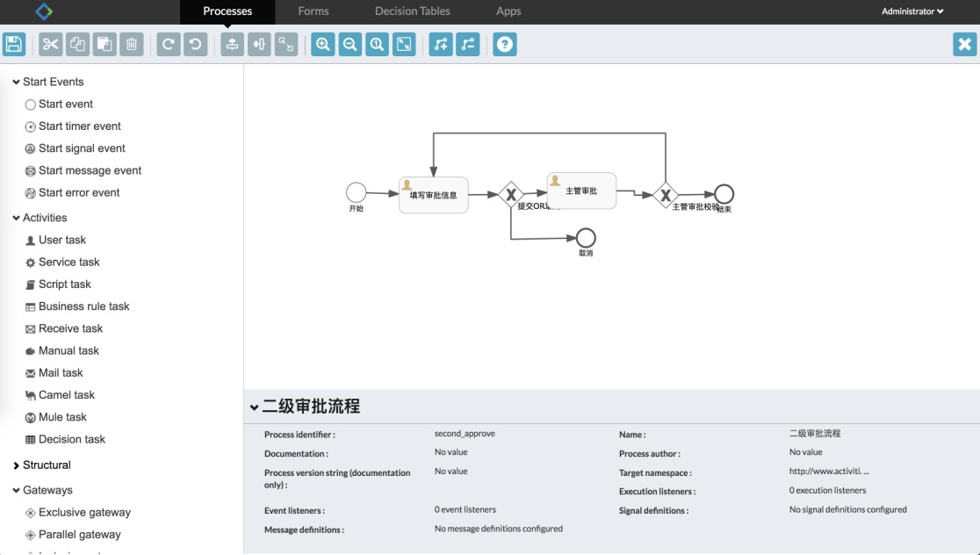Switch to the Decision Tables tab
The height and width of the screenshot is (555, 980).
pyautogui.click(x=412, y=11)
